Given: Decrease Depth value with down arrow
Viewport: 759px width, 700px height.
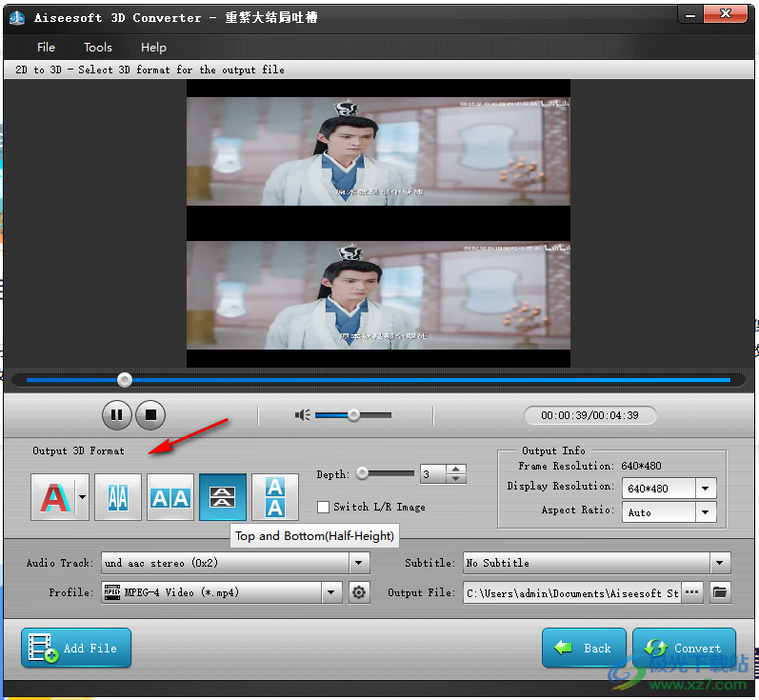Looking at the screenshot, I should (x=456, y=478).
